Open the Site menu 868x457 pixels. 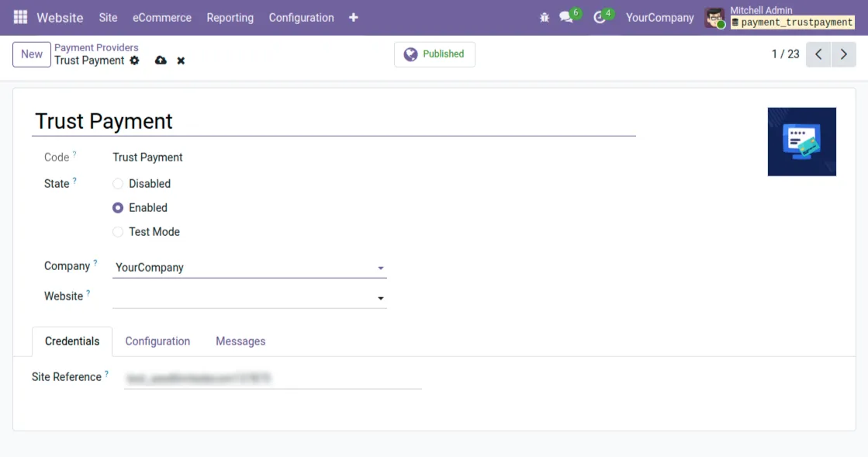click(x=108, y=18)
